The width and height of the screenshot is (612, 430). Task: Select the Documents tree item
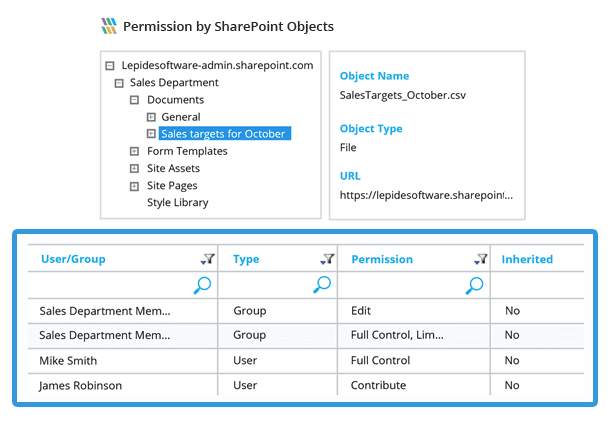pos(176,100)
